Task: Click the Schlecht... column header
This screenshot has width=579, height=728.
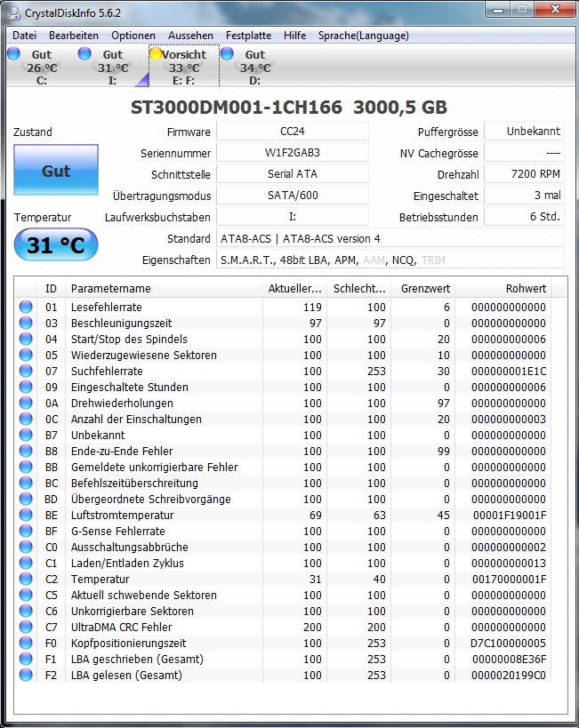Action: click(x=358, y=288)
